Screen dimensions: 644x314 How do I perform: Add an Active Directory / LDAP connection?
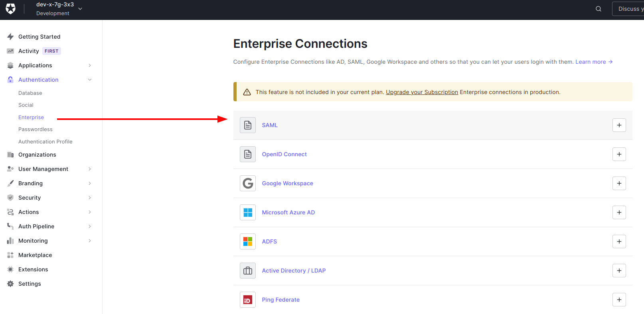tap(619, 271)
